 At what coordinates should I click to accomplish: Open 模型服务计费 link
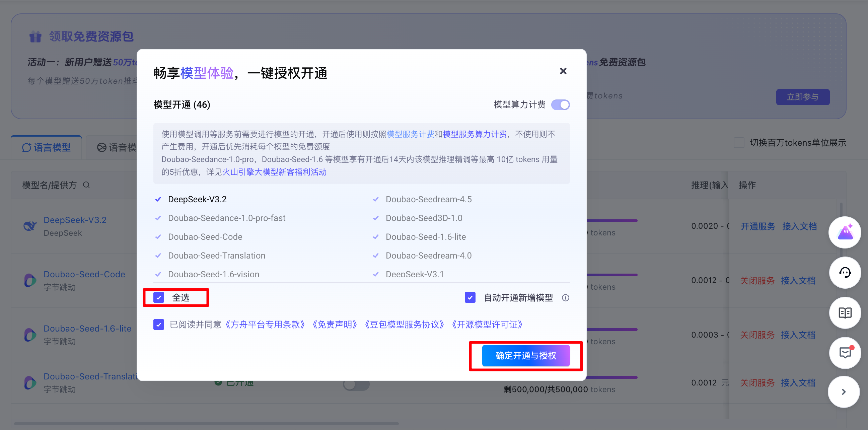[x=411, y=134]
